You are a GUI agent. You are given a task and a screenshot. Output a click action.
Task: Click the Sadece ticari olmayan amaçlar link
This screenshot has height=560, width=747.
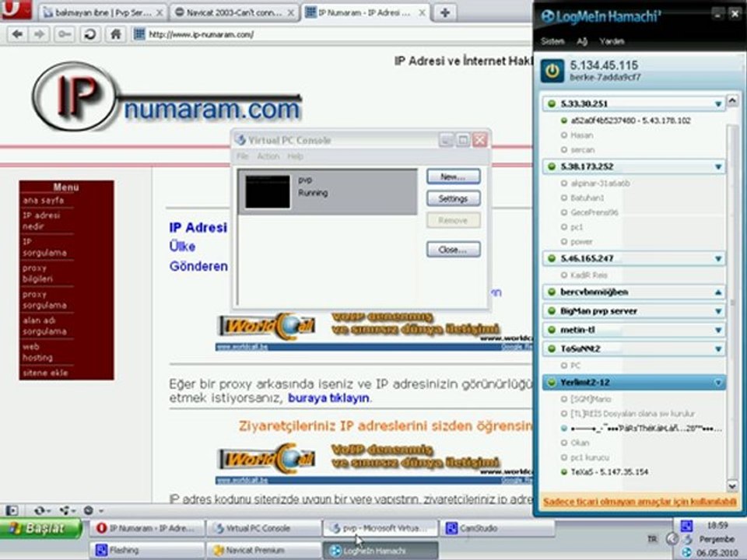[x=640, y=502]
